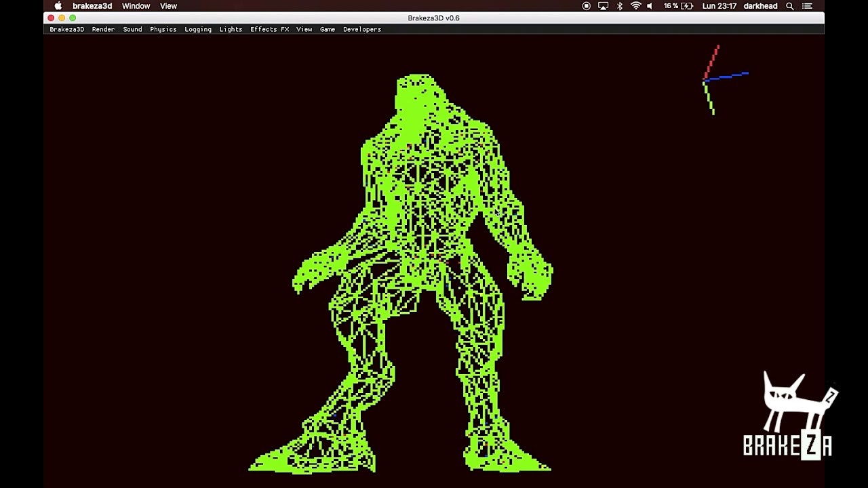Screen dimensions: 868x488
Task: Open the Logging menu
Action: click(x=198, y=29)
